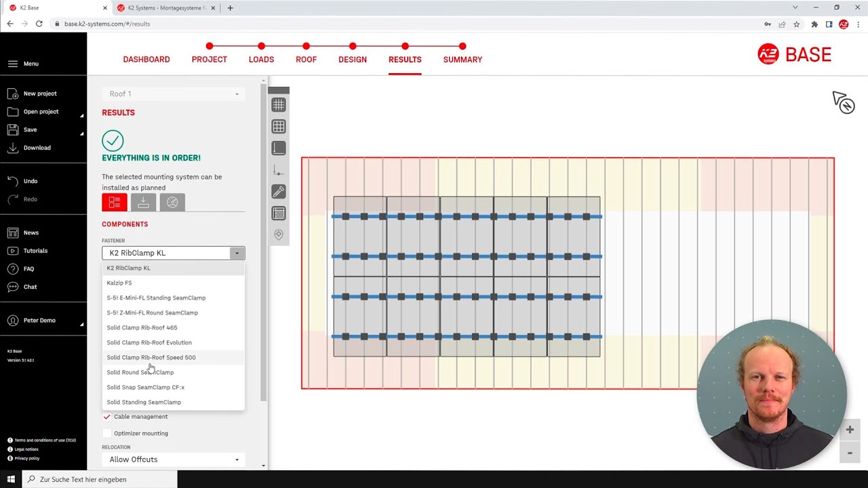Select Solid Clamp Rib-Roof 465
The width and height of the screenshot is (868, 488).
173,327
